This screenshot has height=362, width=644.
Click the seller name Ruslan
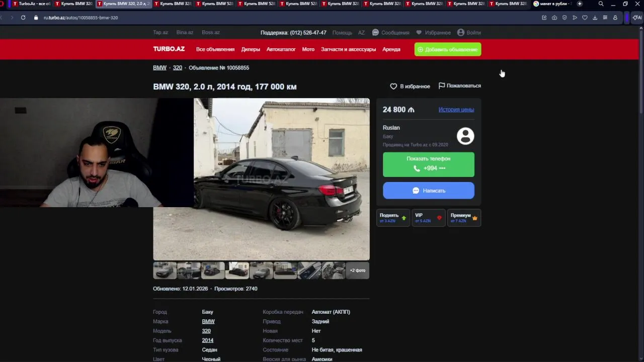tap(391, 128)
